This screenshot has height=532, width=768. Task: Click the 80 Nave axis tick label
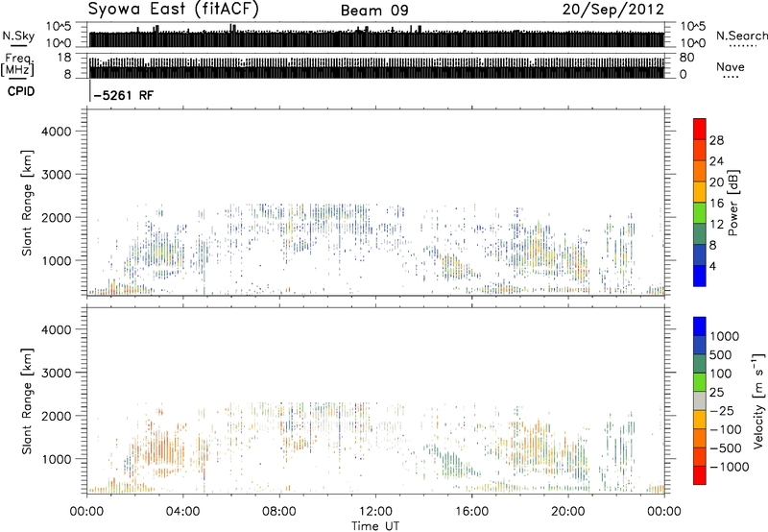click(686, 58)
